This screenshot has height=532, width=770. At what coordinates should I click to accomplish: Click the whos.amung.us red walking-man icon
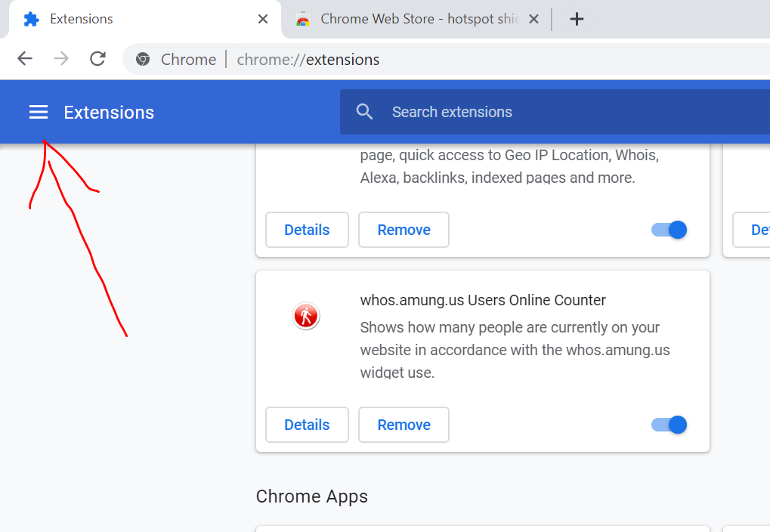[x=306, y=316]
